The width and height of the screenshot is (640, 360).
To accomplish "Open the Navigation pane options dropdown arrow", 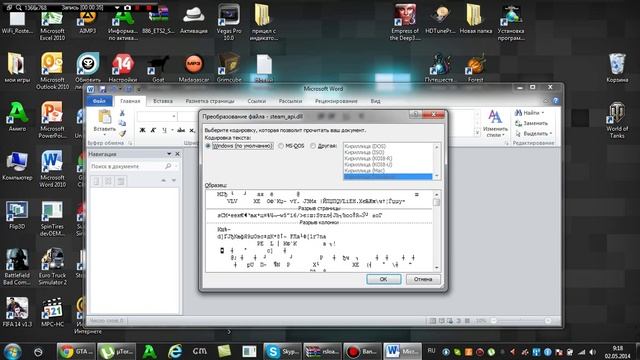I will [169, 154].
